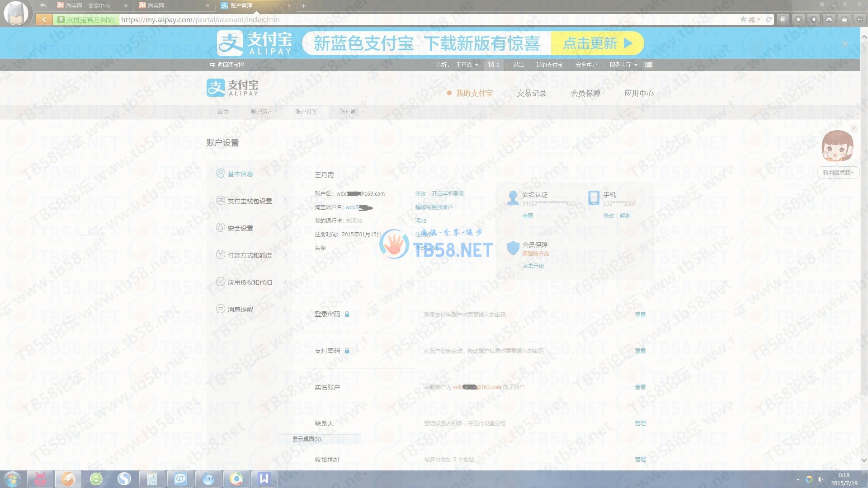Close the blue Alipay banner
This screenshot has height=488, width=868.
(844, 44)
